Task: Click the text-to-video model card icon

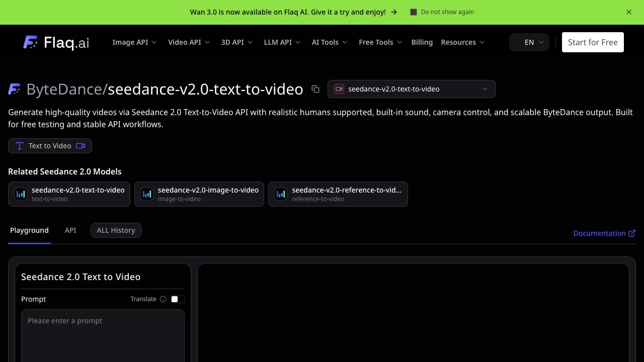Action: point(21,194)
